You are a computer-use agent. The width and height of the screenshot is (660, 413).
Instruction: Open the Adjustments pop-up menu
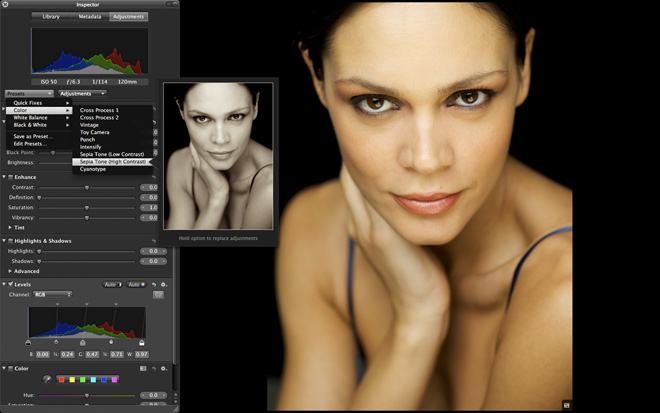82,93
